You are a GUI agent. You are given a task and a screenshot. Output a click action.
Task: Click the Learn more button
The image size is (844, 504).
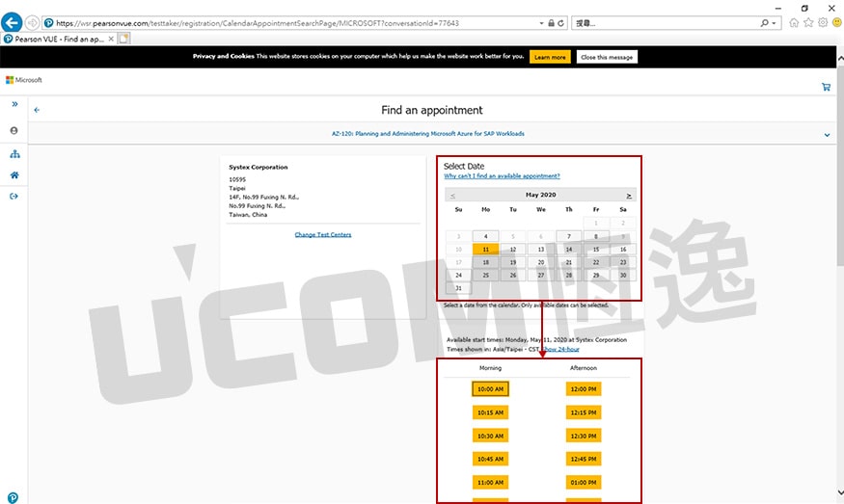(550, 57)
